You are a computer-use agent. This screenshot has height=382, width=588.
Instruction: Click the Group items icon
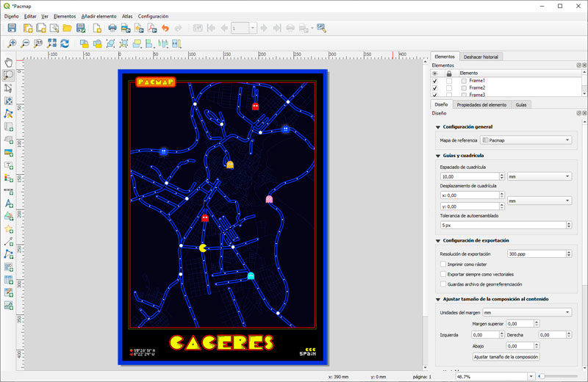point(110,43)
